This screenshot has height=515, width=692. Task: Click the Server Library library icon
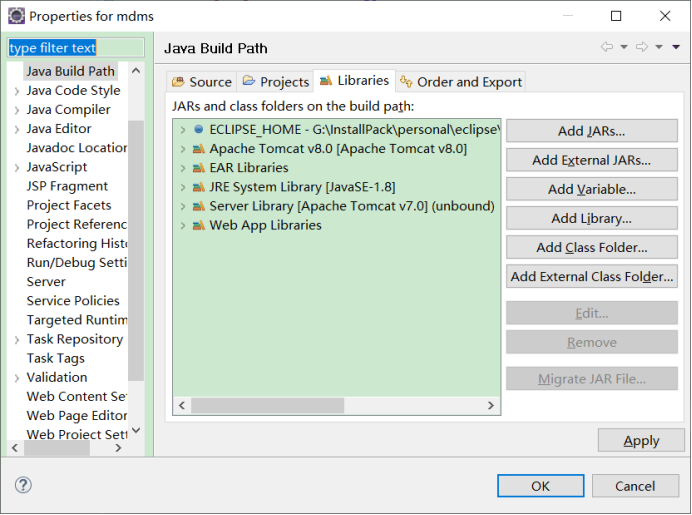click(199, 206)
